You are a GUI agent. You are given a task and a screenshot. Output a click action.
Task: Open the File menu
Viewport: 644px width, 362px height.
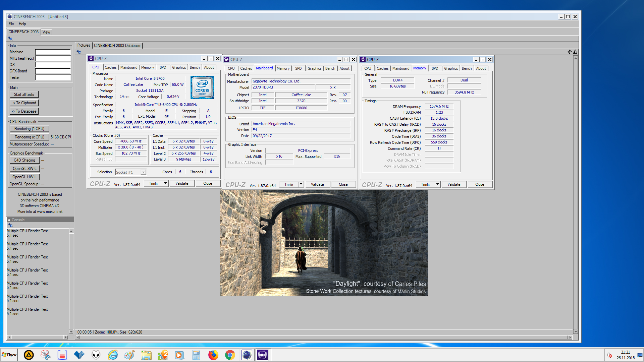pos(11,24)
